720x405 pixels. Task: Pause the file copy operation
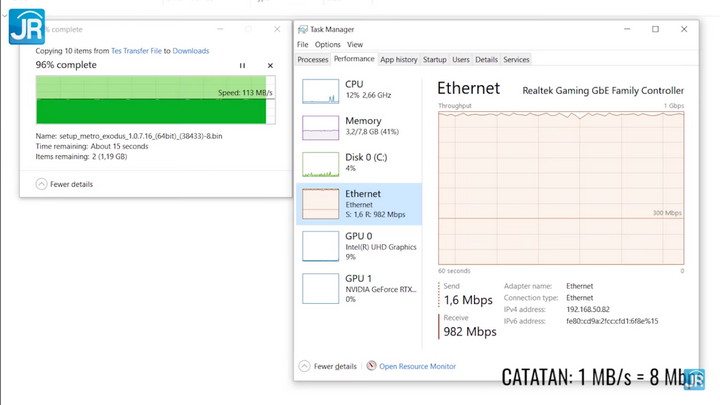point(242,66)
